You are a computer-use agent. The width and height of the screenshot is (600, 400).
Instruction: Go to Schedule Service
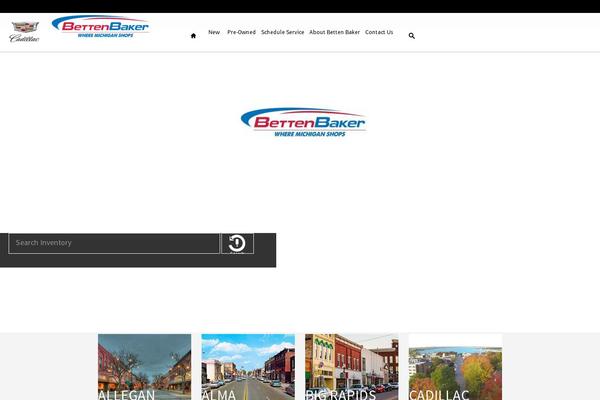282,32
